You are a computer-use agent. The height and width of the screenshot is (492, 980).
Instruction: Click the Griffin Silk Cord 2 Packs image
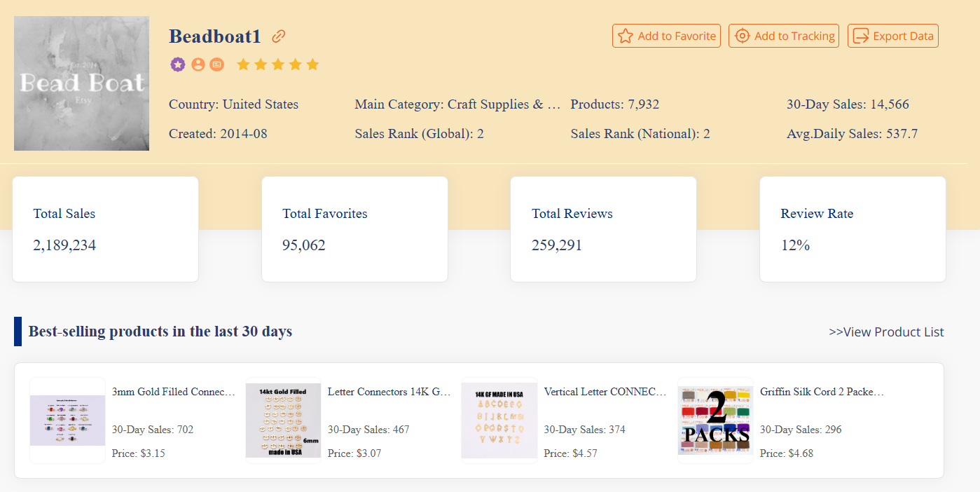pos(715,421)
